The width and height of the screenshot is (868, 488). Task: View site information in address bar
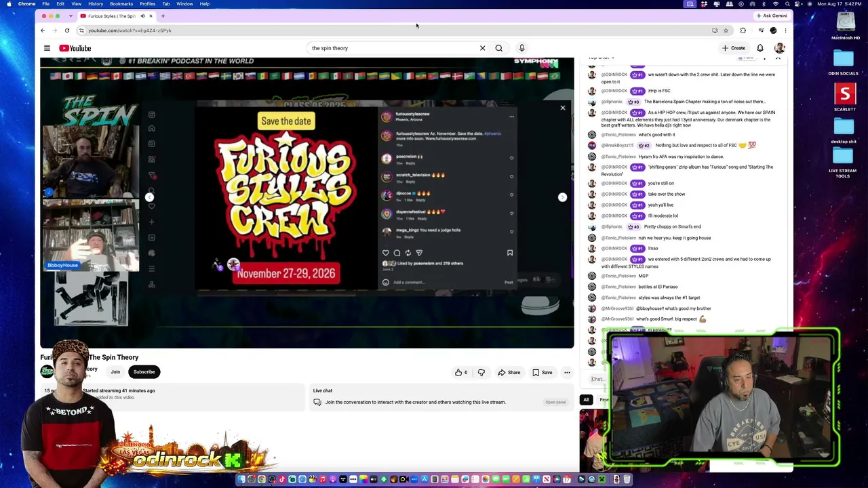(81, 30)
